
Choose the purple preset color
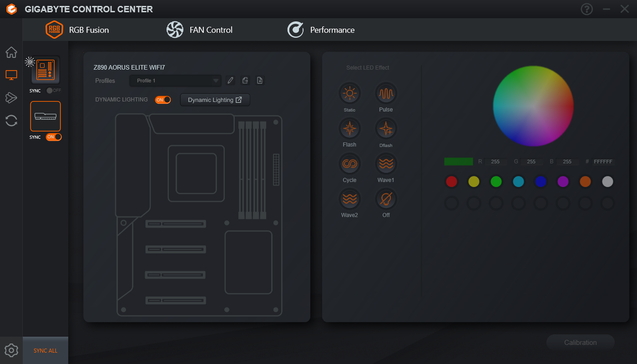pos(563,182)
